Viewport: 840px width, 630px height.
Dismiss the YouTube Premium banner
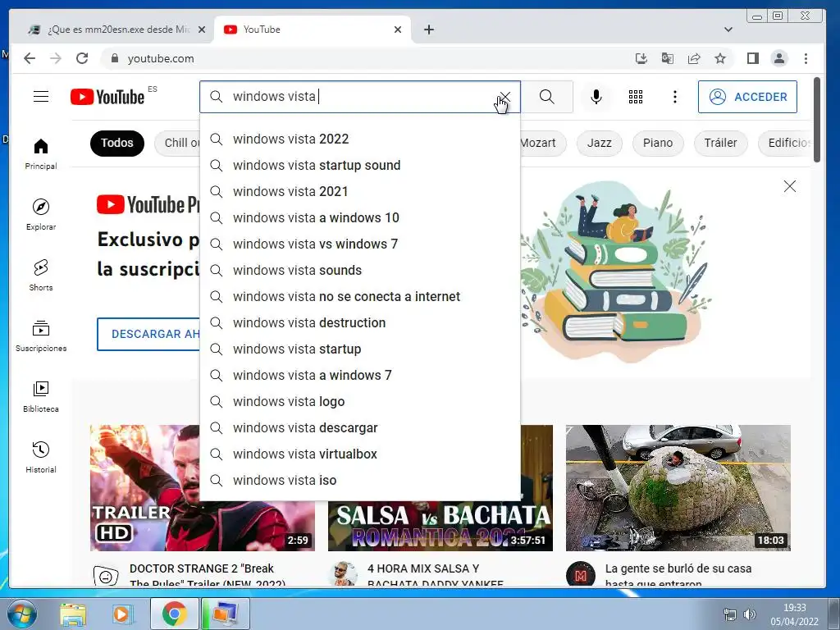[790, 186]
